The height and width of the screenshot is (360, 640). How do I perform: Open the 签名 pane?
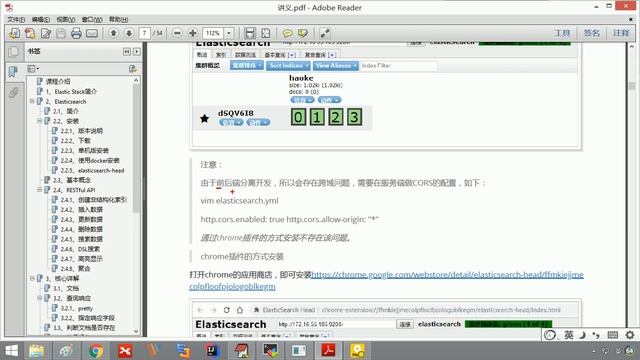click(x=591, y=33)
